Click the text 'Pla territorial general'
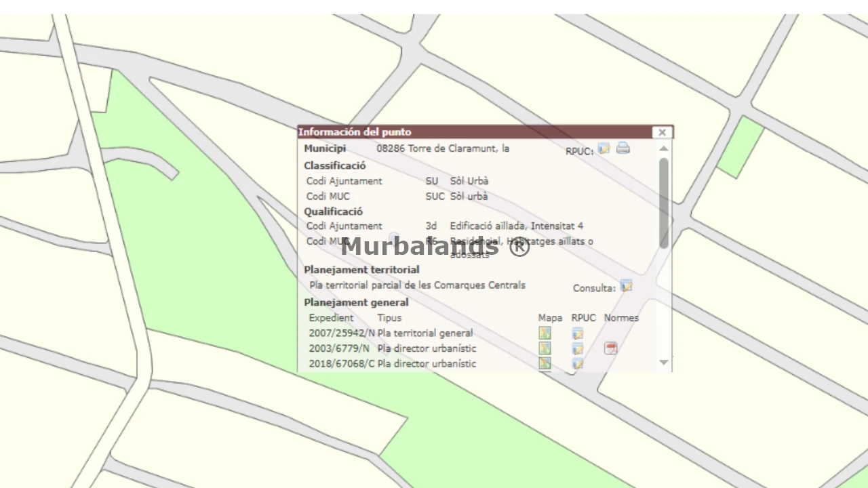The image size is (868, 488). [425, 333]
